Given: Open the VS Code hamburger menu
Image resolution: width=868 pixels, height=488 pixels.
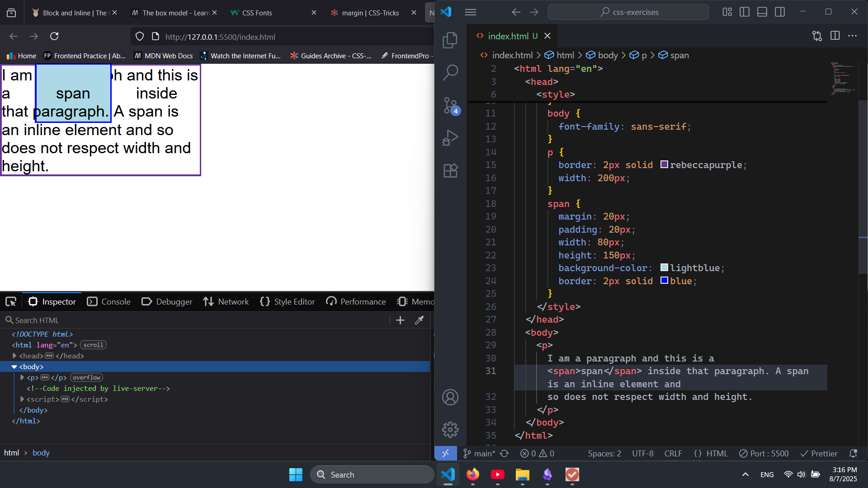Looking at the screenshot, I should [x=471, y=12].
